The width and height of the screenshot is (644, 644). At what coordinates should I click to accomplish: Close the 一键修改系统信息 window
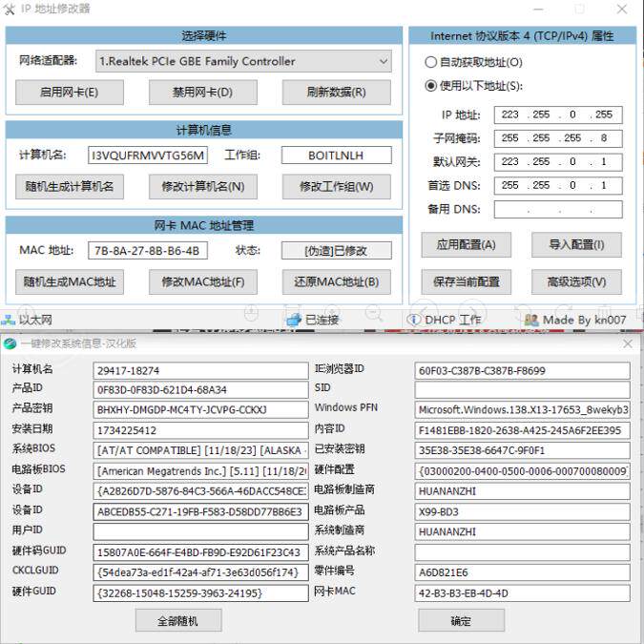tap(627, 343)
